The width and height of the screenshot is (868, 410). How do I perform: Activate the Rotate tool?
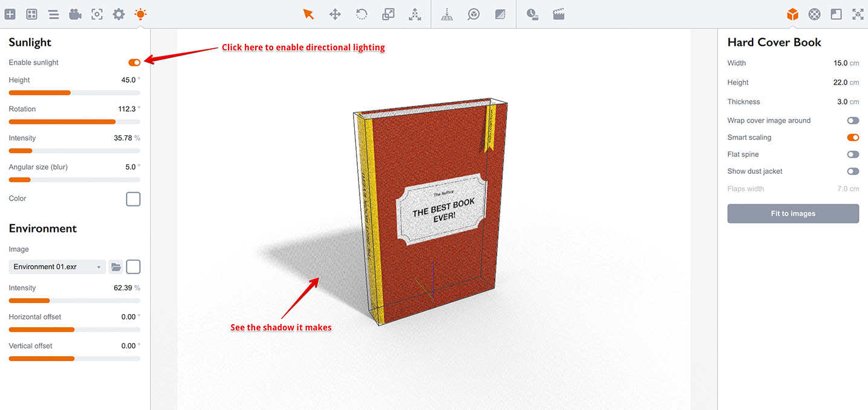pos(361,13)
